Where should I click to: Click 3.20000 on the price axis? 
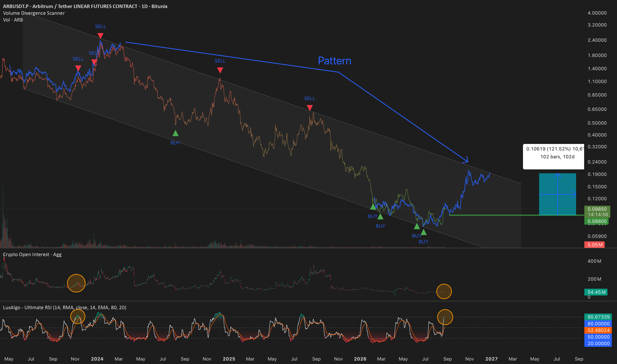pos(597,25)
